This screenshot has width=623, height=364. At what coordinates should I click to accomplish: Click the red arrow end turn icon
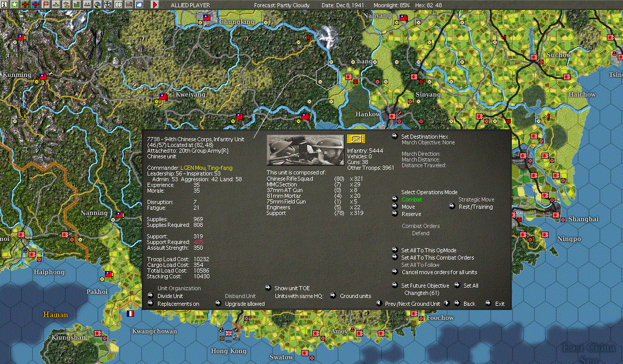point(155,5)
